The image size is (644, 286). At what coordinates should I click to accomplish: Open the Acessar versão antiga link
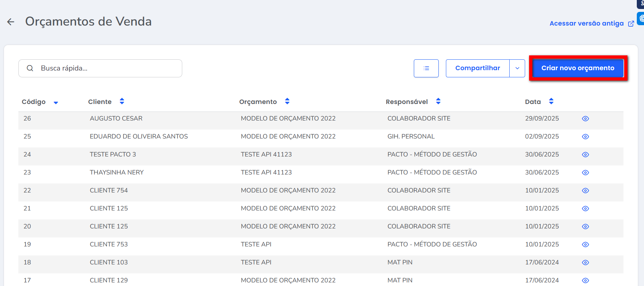click(x=586, y=23)
